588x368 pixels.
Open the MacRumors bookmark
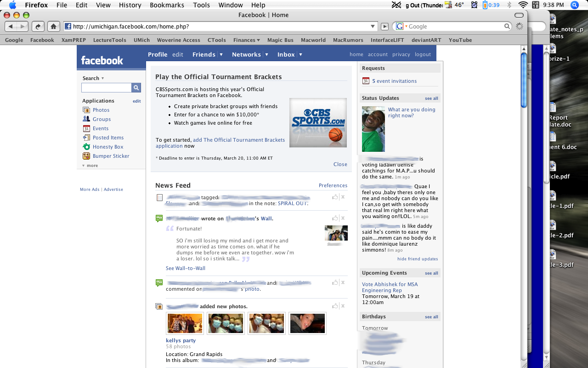click(x=348, y=40)
